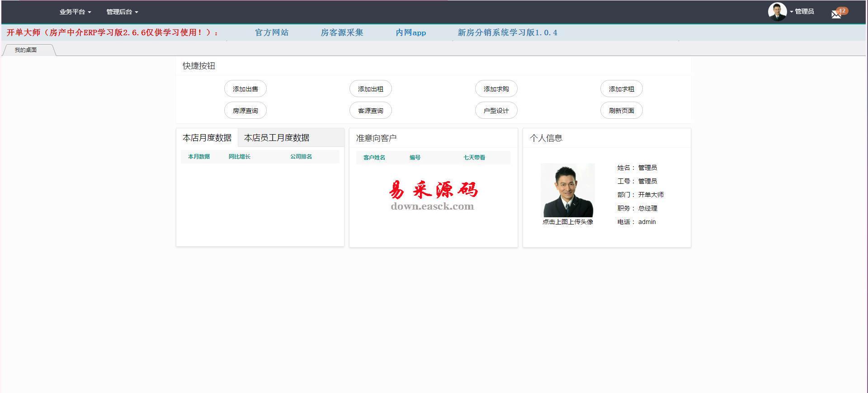
Task: Select the 我的桌面 tab
Action: (26, 50)
